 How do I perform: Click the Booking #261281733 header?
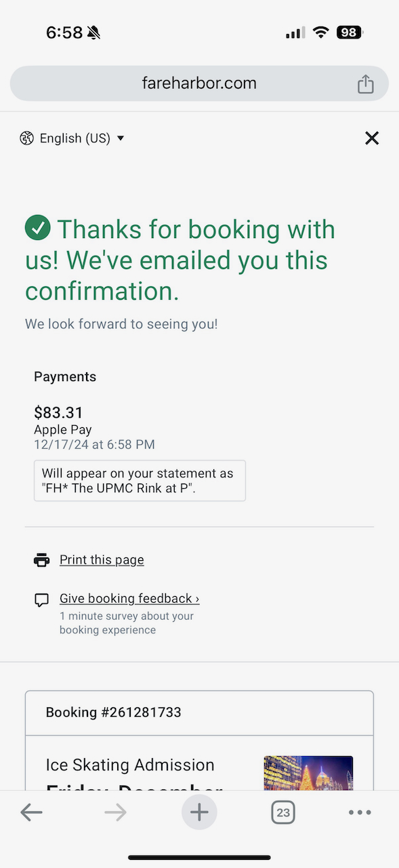point(199,713)
